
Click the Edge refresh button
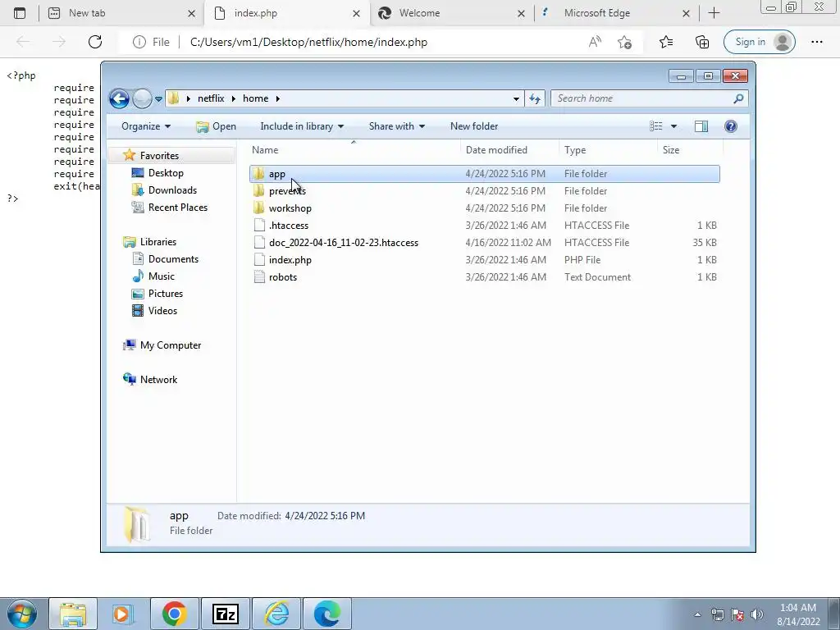point(95,42)
